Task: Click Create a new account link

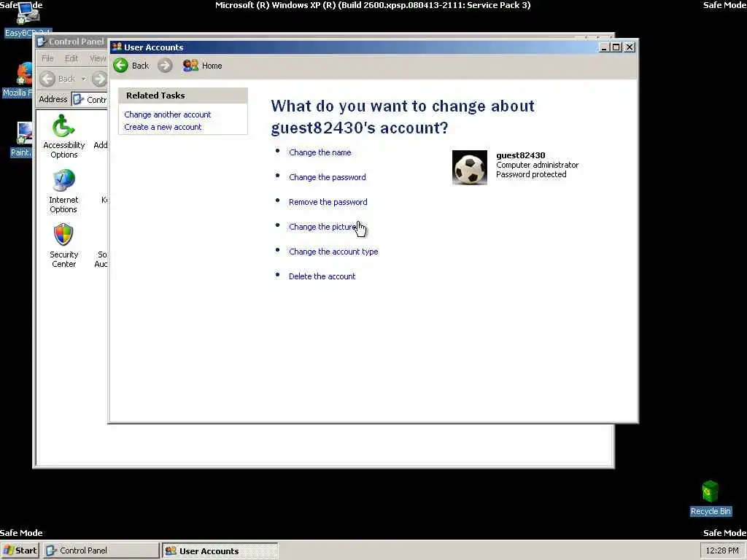Action: coord(163,127)
